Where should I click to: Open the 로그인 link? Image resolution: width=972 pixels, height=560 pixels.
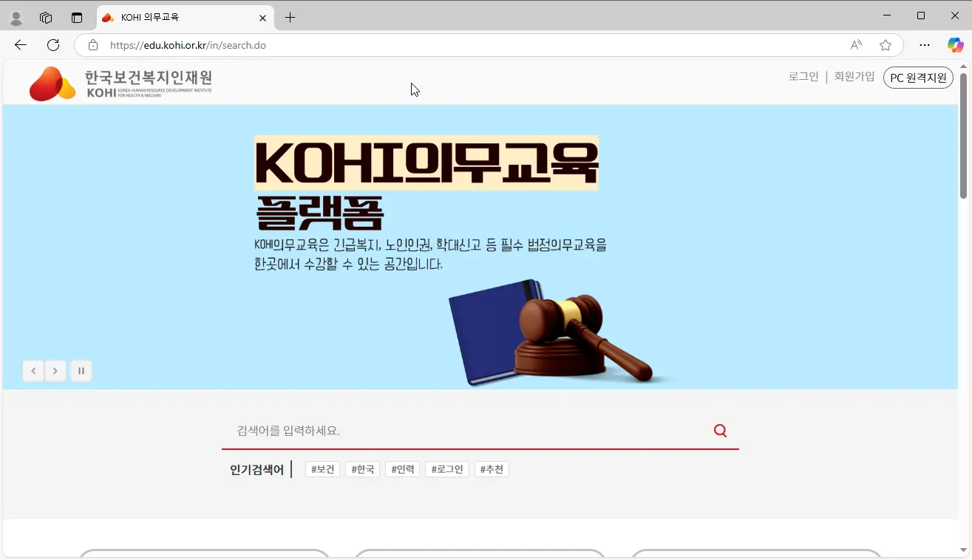click(x=803, y=76)
